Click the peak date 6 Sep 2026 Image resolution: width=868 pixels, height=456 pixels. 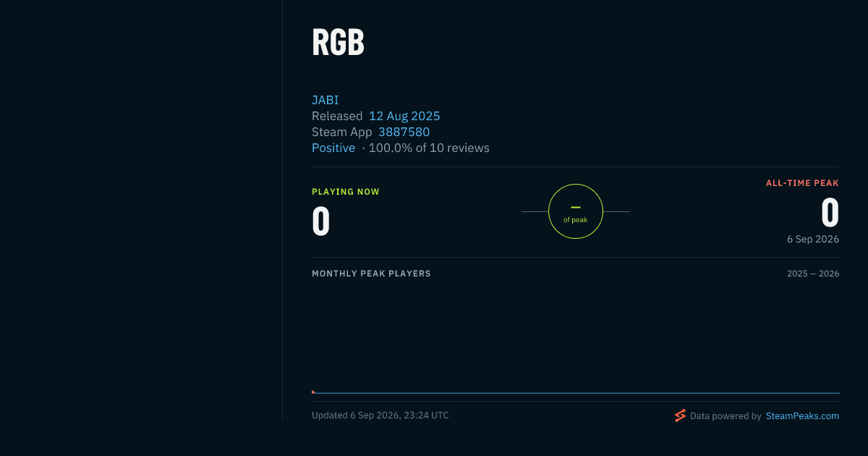(813, 239)
